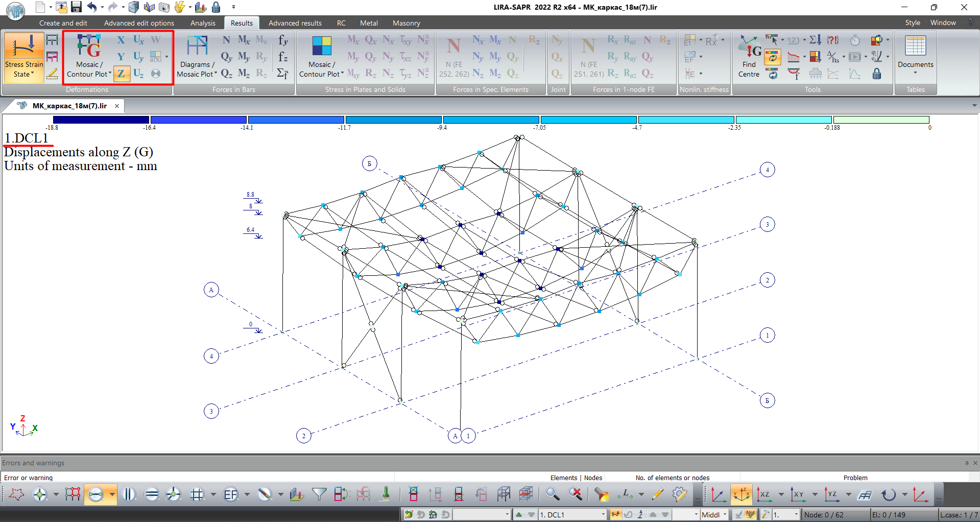Image resolution: width=980 pixels, height=522 pixels.
Task: Close the MK_каркас_18м(7).lir document tab
Action: pos(117,106)
